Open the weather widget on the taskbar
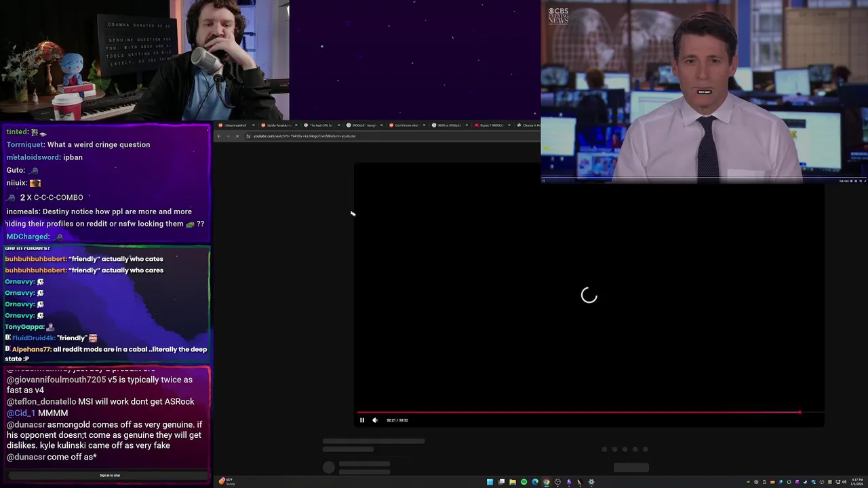The width and height of the screenshot is (868, 488). [x=227, y=481]
